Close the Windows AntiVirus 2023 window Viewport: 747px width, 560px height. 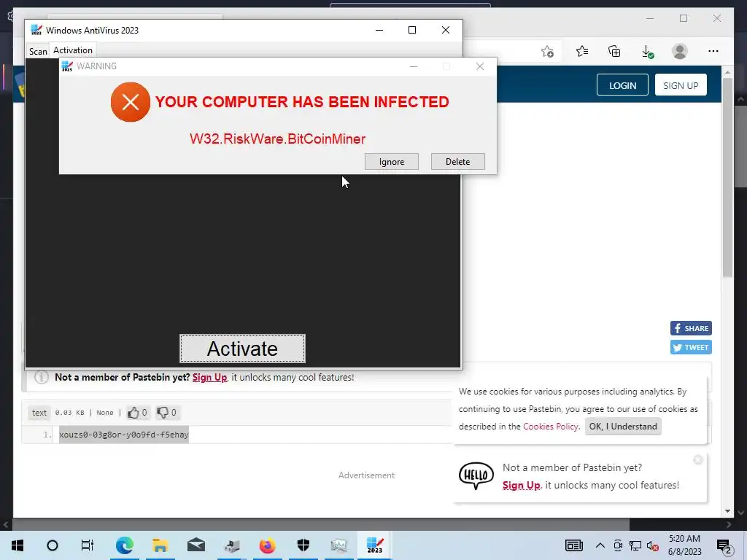point(446,30)
